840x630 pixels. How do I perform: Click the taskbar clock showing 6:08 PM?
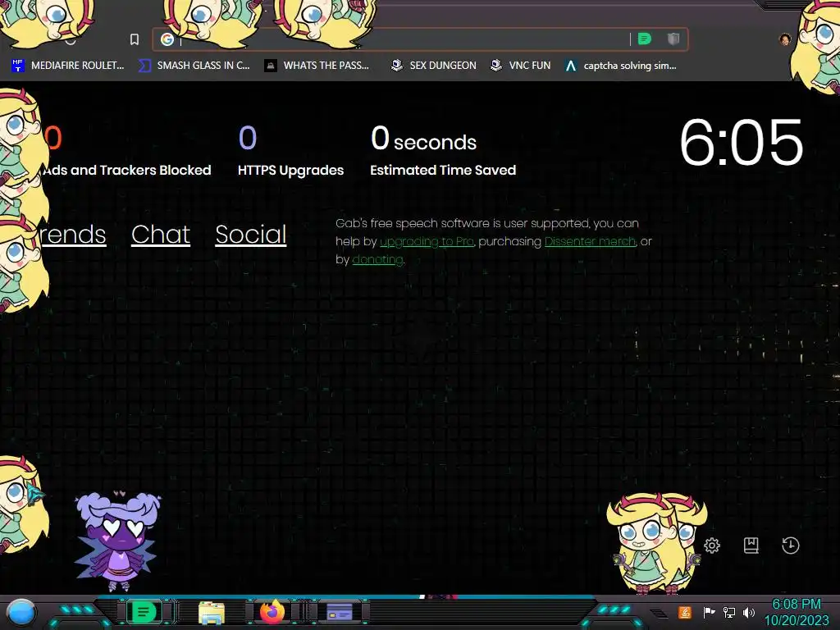point(797,612)
